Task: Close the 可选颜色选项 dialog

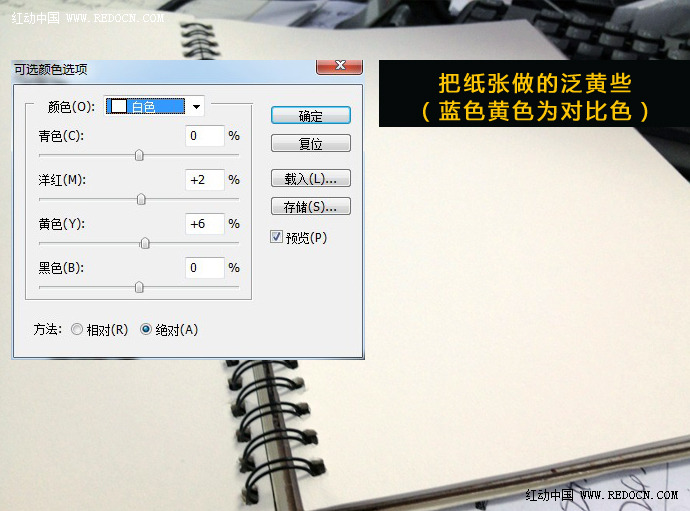Action: point(340,66)
